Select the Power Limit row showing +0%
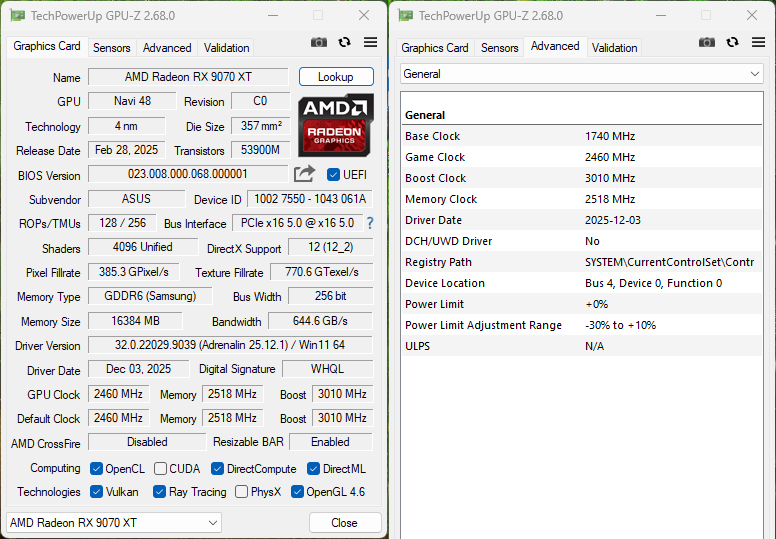This screenshot has height=539, width=776. tap(582, 304)
